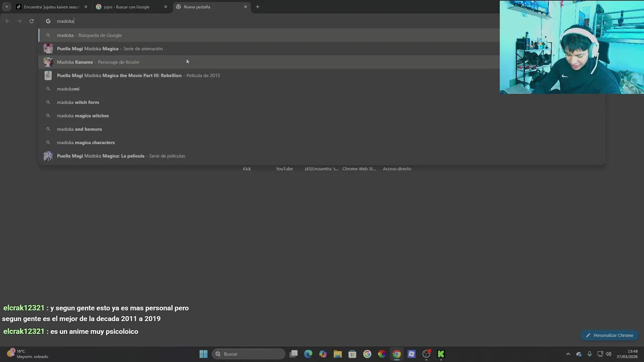Open the Kick app in the taskbar

[441, 354]
